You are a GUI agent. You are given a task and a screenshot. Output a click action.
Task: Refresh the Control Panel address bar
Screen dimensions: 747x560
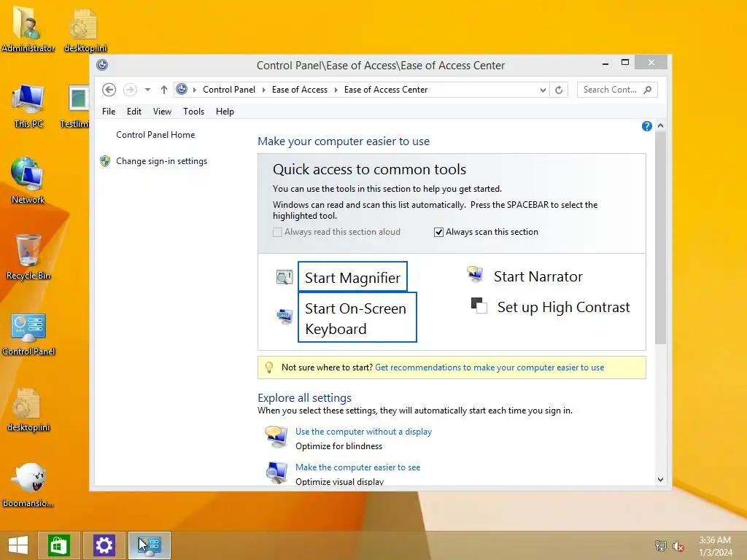click(x=559, y=90)
